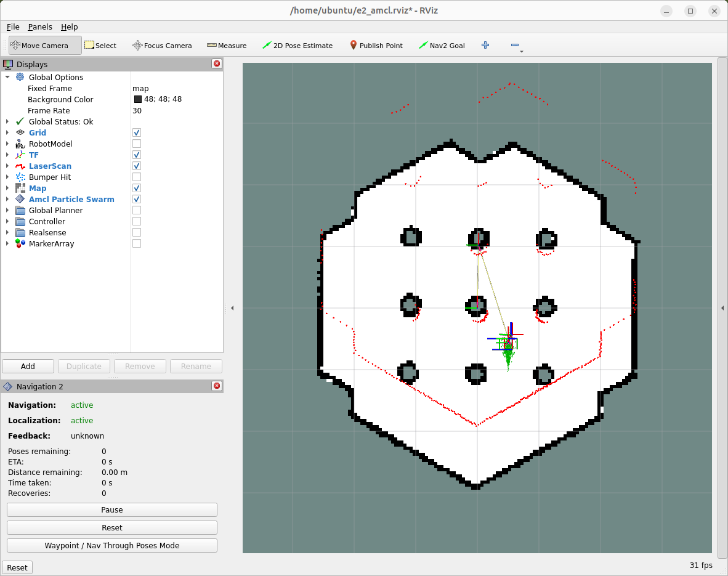Expand the Global Status tree node

click(x=7, y=122)
